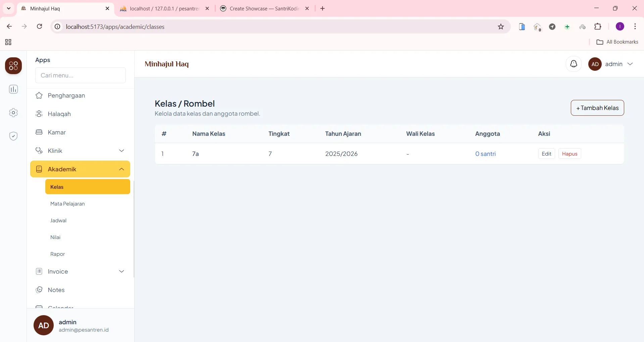Click Hapus for class 7a
Screen dimensions: 644x342
pyautogui.click(x=569, y=154)
